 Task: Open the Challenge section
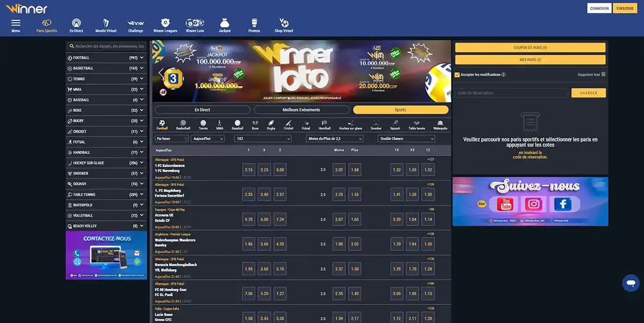point(136,25)
